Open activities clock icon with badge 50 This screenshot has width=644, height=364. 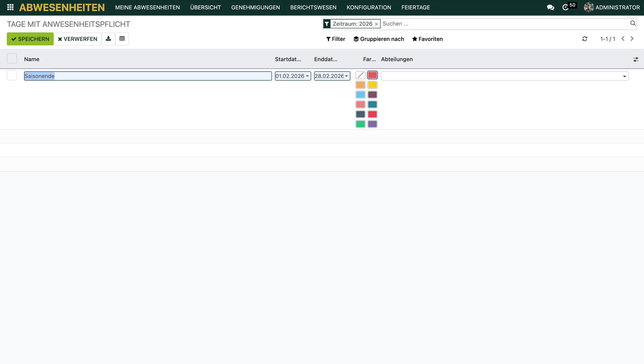point(565,7)
